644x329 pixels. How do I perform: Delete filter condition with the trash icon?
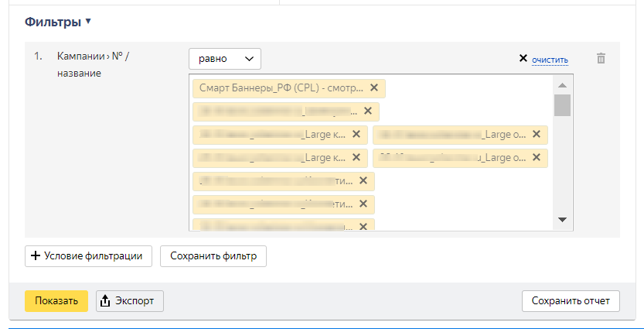[x=601, y=59]
